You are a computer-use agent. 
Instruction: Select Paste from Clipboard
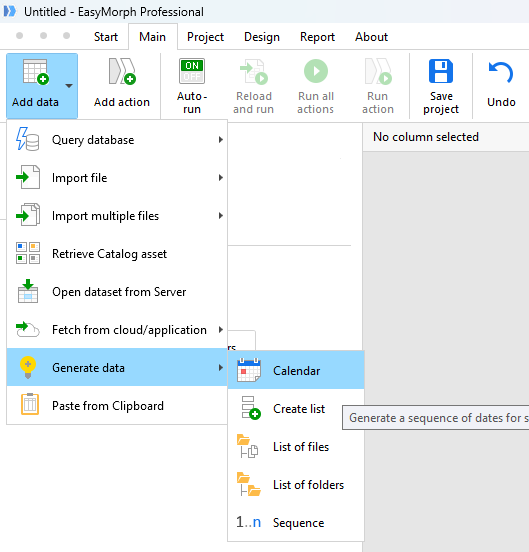(117, 406)
